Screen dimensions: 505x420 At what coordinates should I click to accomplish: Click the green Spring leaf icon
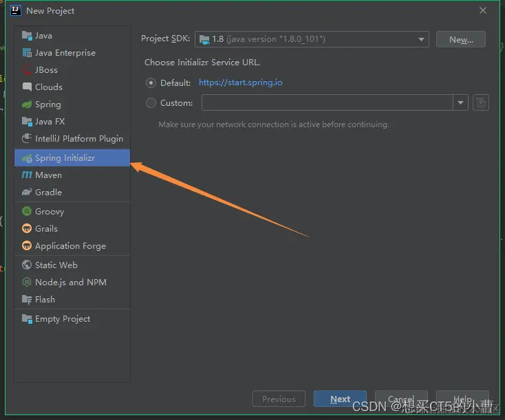click(x=27, y=104)
